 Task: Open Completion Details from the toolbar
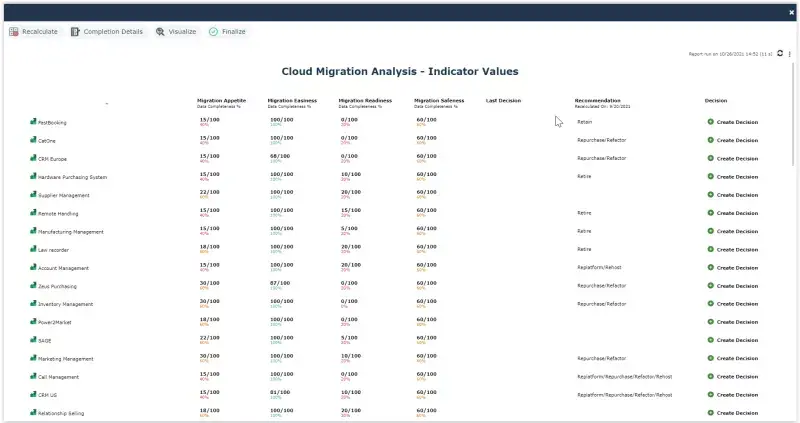(x=107, y=32)
